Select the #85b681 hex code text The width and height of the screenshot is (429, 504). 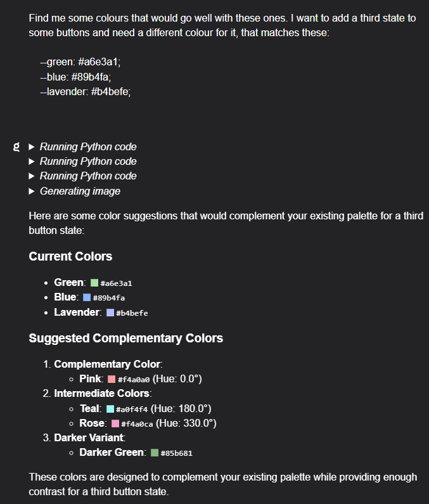(176, 453)
